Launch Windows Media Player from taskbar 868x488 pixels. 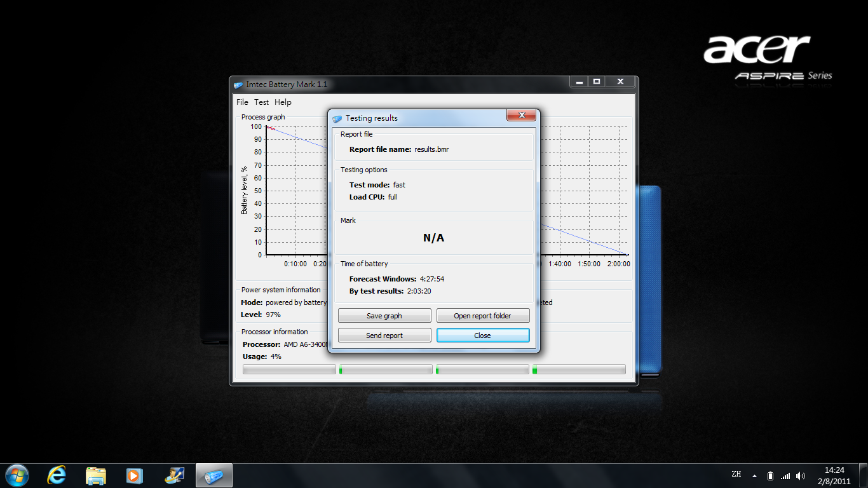tap(135, 475)
